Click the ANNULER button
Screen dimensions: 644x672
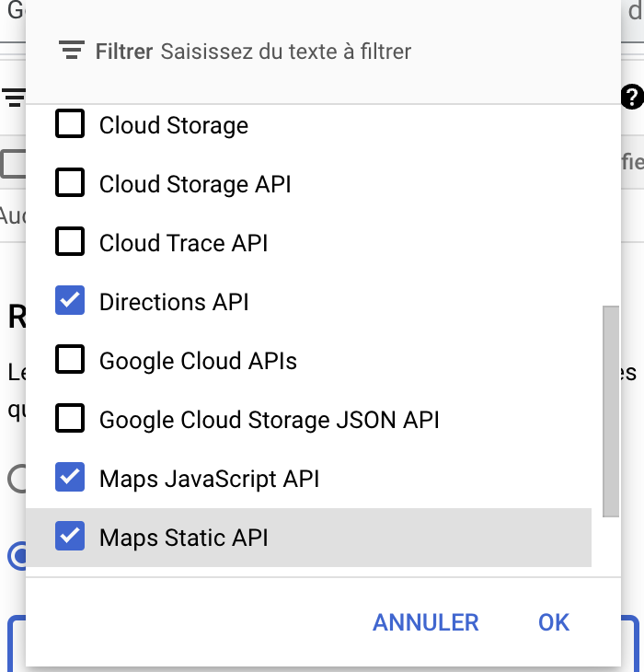[426, 622]
